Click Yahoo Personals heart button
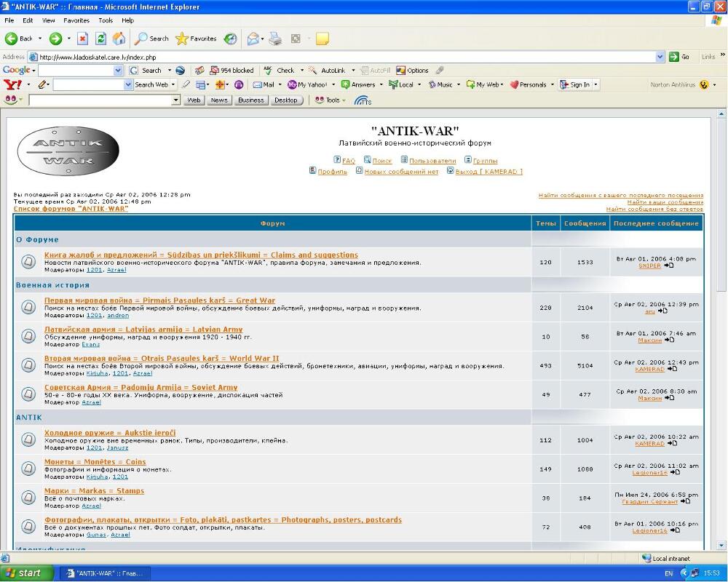 click(529, 84)
